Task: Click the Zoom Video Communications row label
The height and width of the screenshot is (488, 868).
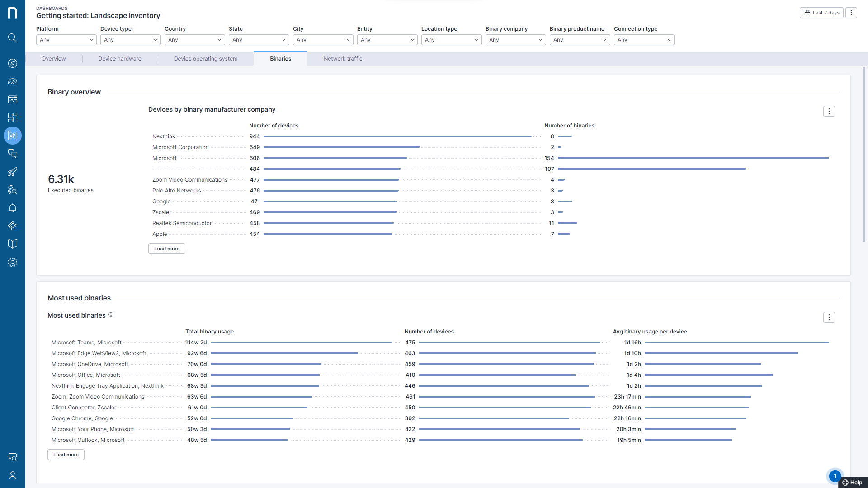Action: (190, 180)
